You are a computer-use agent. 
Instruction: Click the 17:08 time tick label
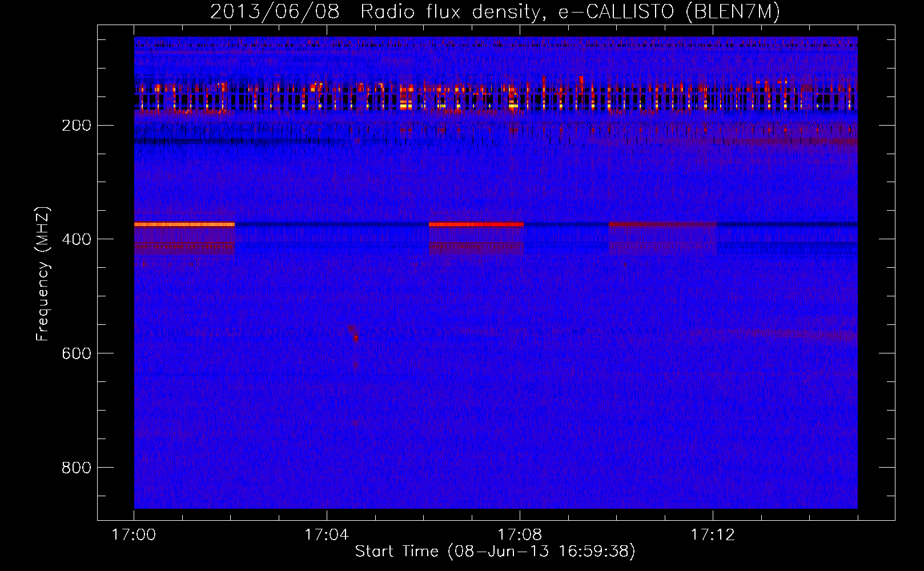click(520, 535)
